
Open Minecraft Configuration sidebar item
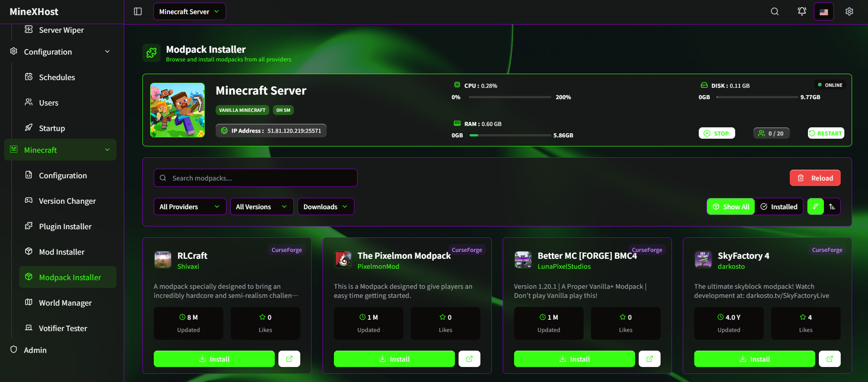click(68, 176)
